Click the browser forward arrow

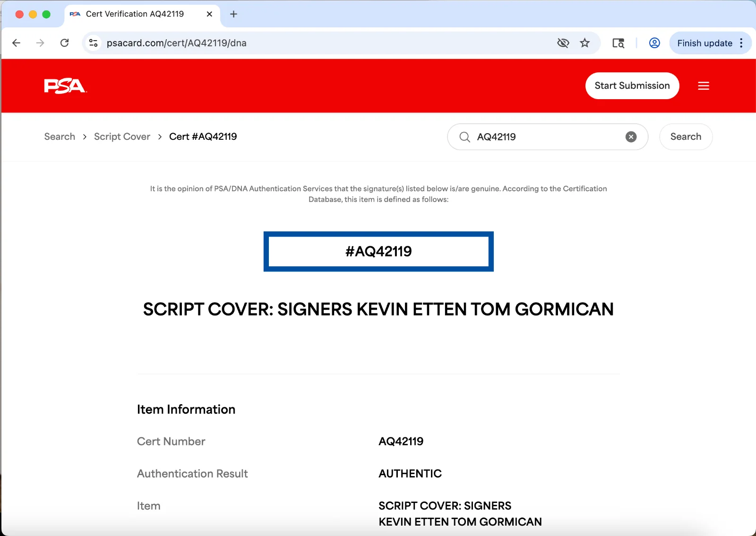point(40,43)
